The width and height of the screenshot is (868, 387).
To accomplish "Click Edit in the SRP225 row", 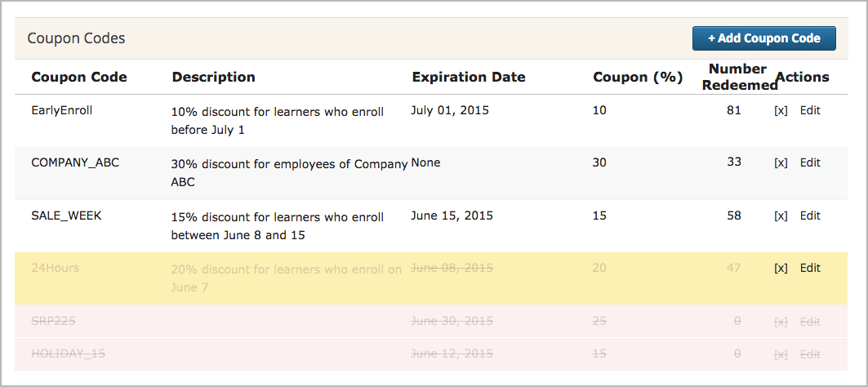I will tap(810, 322).
